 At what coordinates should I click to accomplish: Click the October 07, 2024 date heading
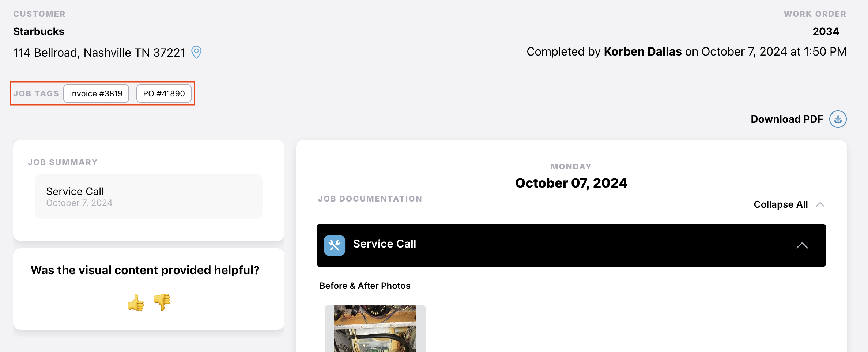point(571,183)
